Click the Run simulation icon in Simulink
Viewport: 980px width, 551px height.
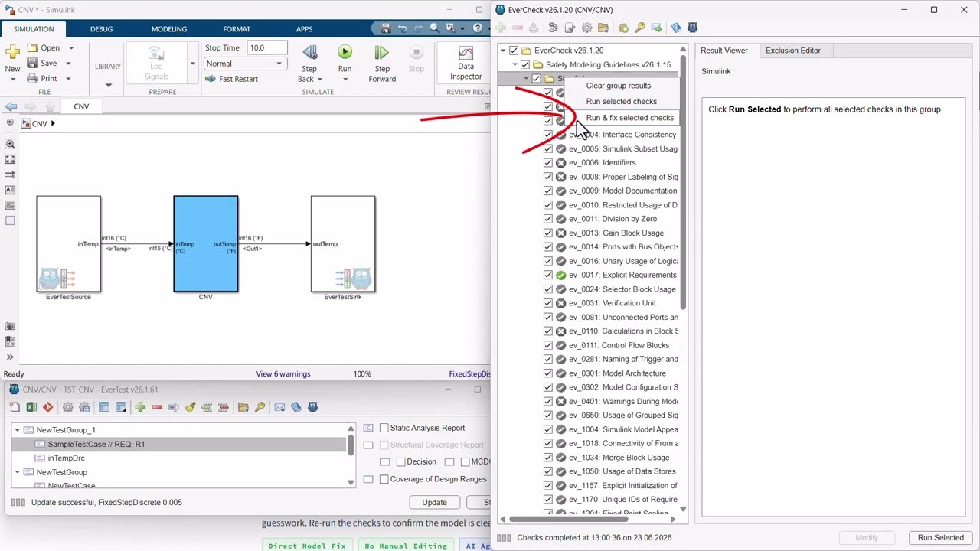[345, 52]
